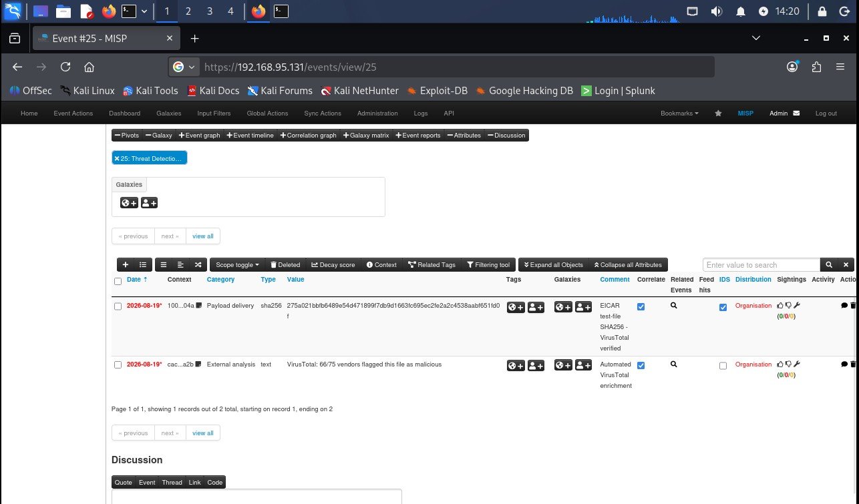
Task: Click the add attribute plus icon
Action: click(x=126, y=264)
